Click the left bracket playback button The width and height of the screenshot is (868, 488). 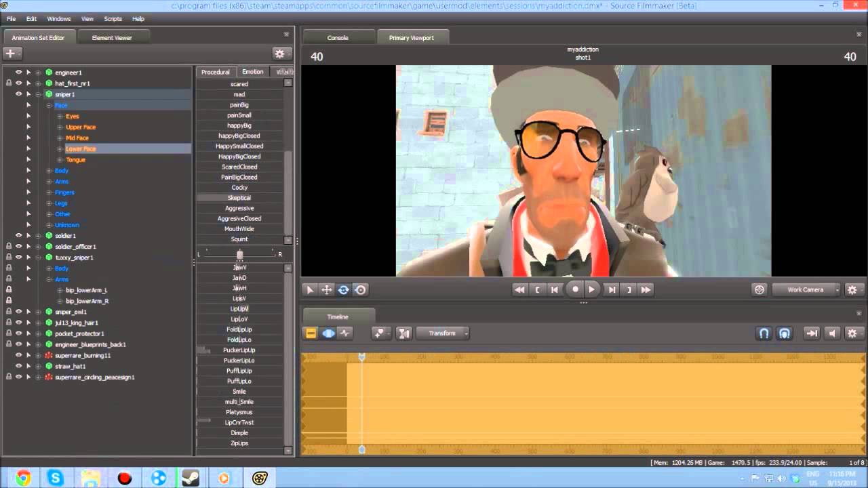coord(538,289)
